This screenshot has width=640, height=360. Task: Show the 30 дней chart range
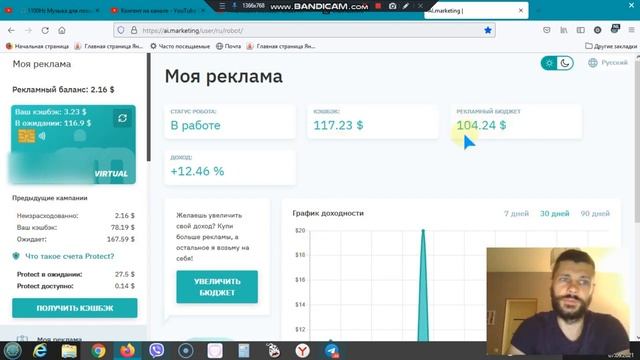[x=555, y=213]
